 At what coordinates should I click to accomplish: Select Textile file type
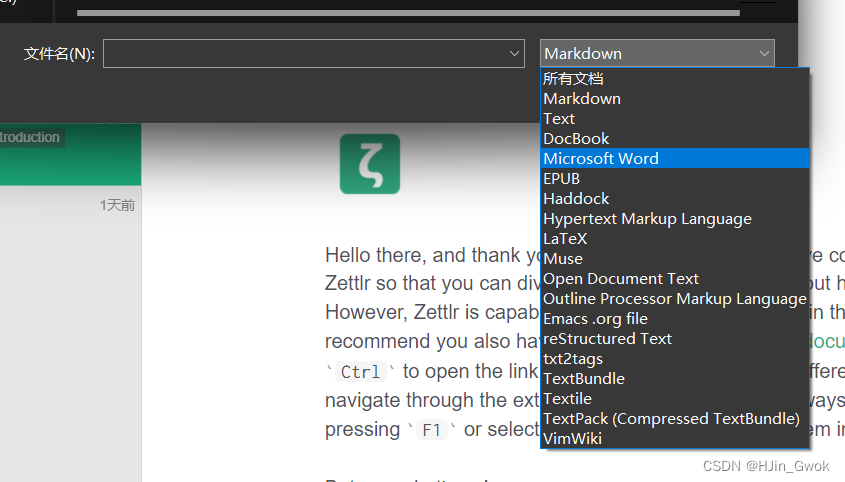(x=675, y=398)
